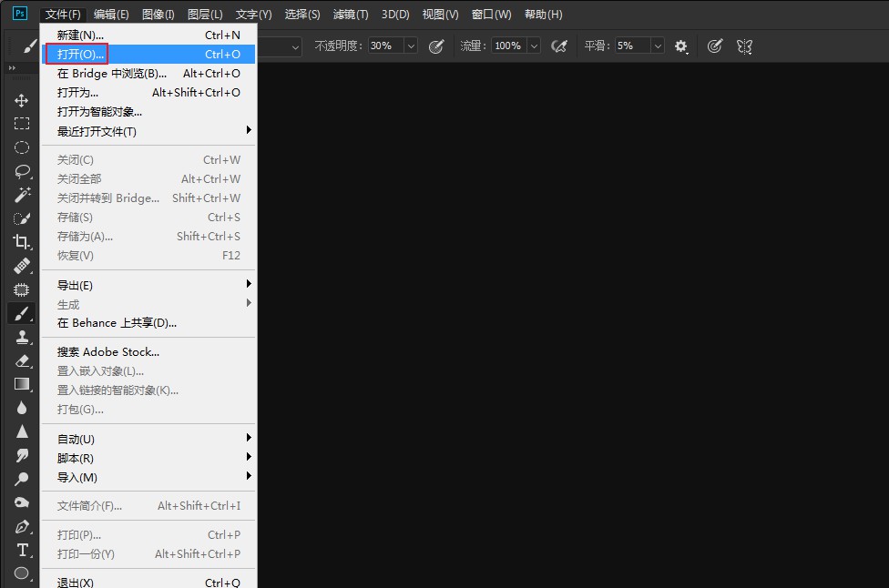Select the Move tool
Screen dimensions: 889x588
click(22, 100)
